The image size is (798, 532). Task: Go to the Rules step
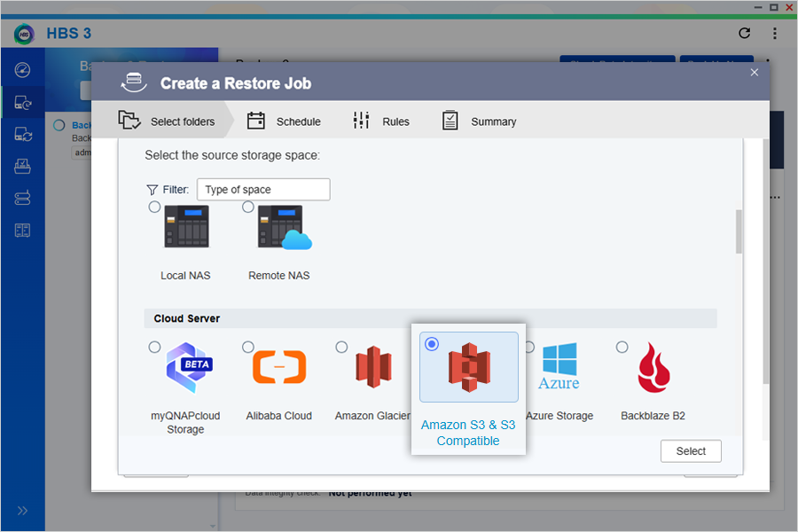point(381,121)
